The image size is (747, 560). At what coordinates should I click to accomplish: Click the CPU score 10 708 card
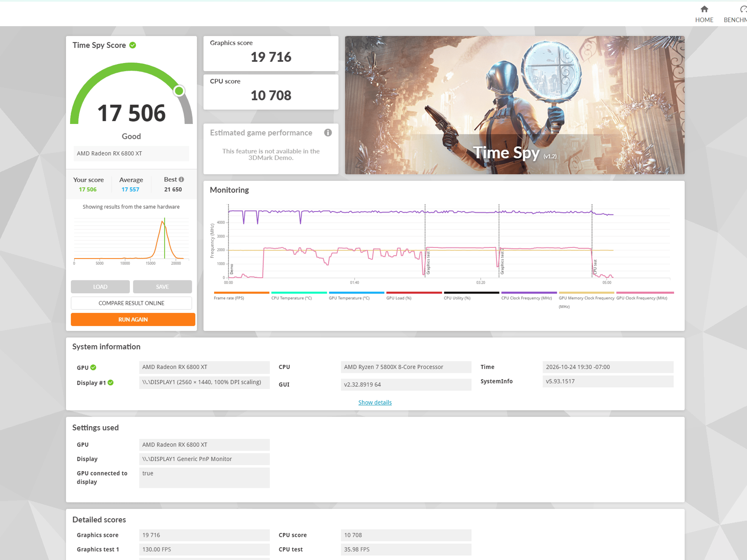click(271, 92)
